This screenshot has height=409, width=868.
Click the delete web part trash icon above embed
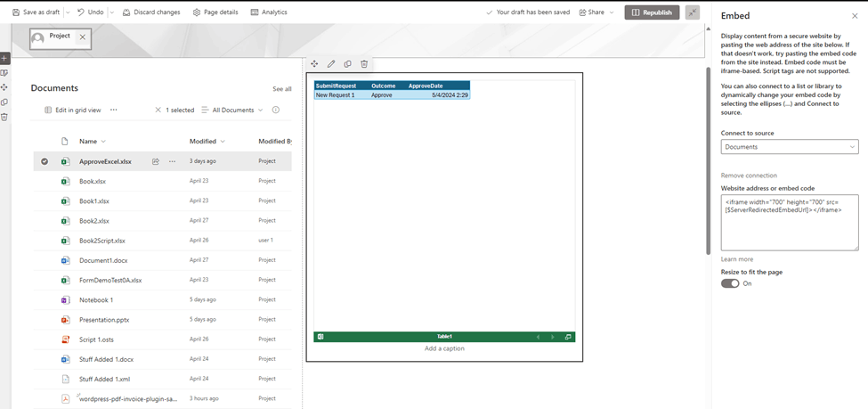pyautogui.click(x=364, y=64)
